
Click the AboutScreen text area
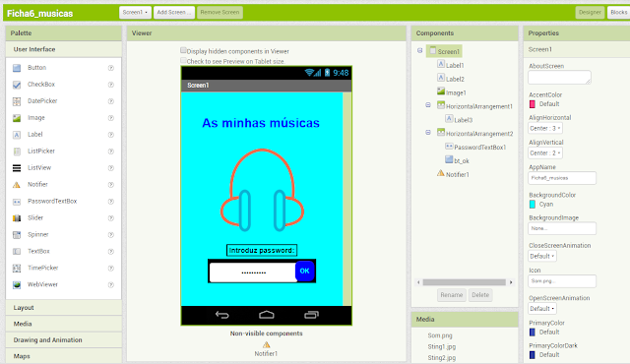click(x=559, y=78)
